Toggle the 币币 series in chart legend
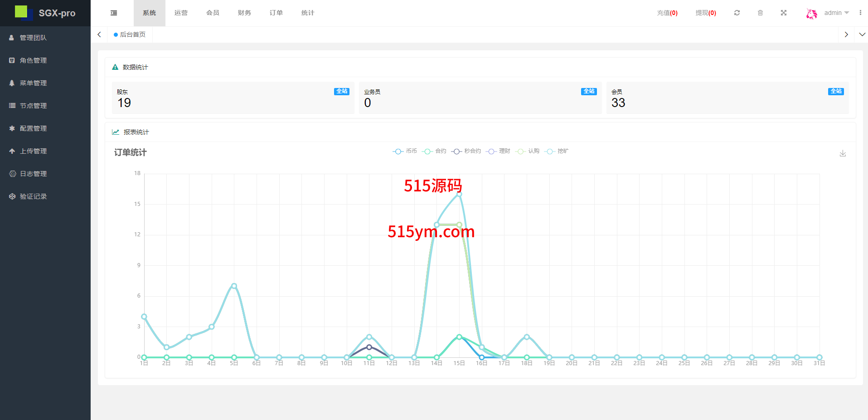This screenshot has width=868, height=420. tap(405, 151)
